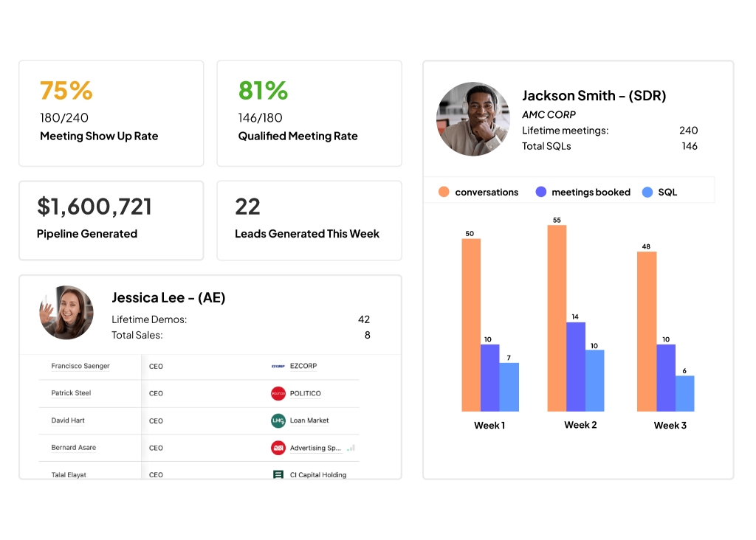Click the Advertising Sp... red logo icon

coord(278,448)
